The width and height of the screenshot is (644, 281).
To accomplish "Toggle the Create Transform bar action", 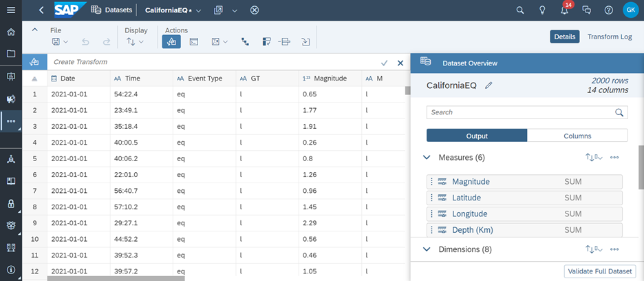I will [171, 42].
